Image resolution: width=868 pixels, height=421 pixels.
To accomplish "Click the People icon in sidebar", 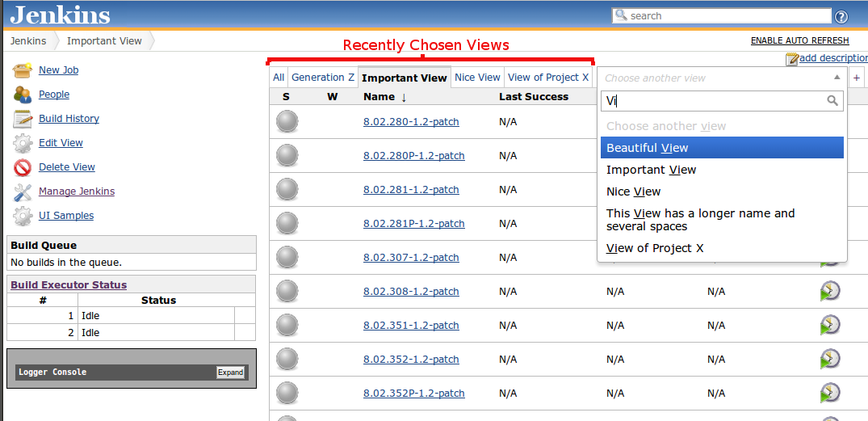I will [23, 95].
